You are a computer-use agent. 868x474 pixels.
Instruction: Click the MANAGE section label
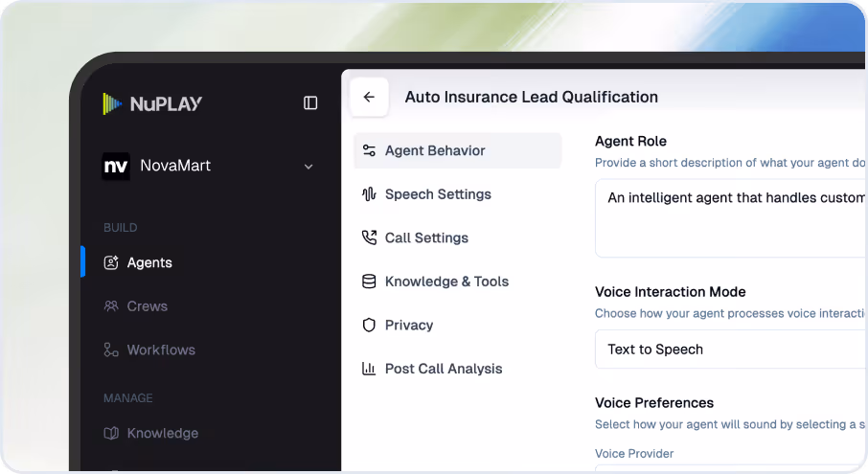coord(127,397)
